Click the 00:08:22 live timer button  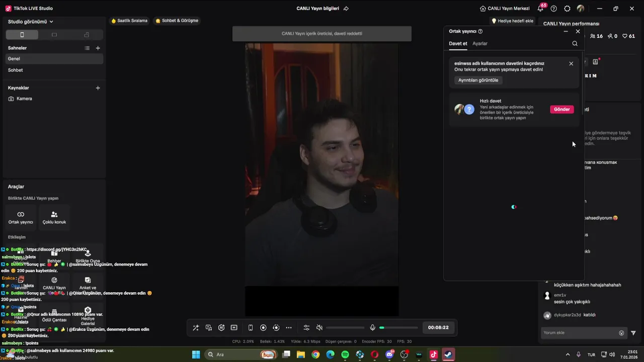coord(438,328)
